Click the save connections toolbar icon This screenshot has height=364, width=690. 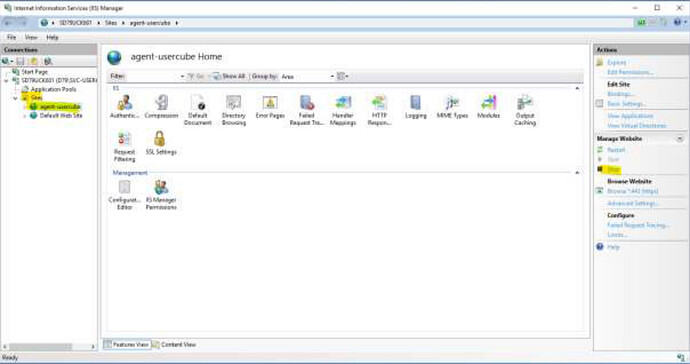coord(20,61)
